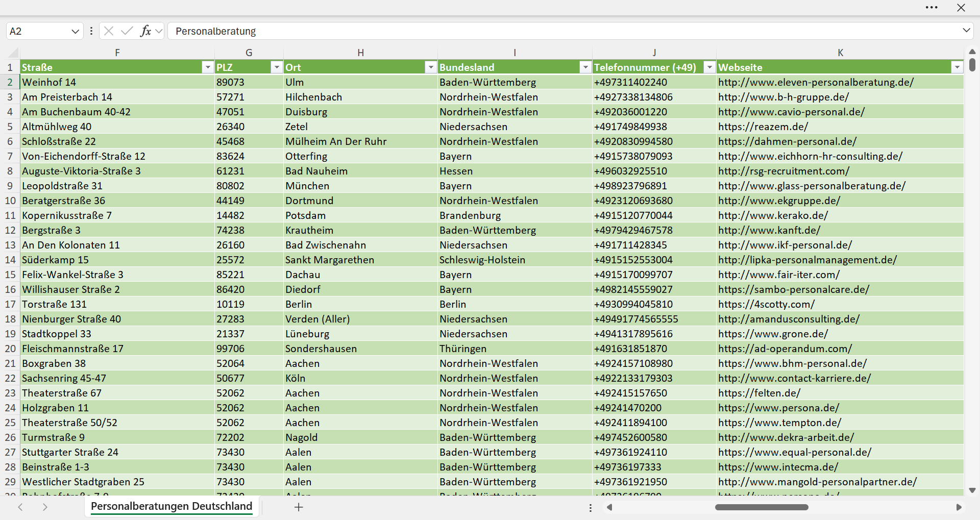This screenshot has width=980, height=520.
Task: Close the window with the X button
Action: coord(961,8)
